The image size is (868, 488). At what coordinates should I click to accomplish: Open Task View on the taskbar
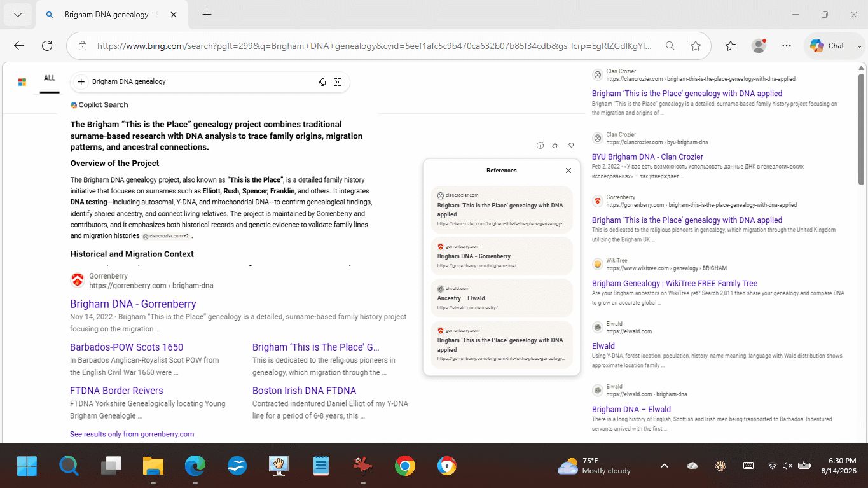click(111, 466)
